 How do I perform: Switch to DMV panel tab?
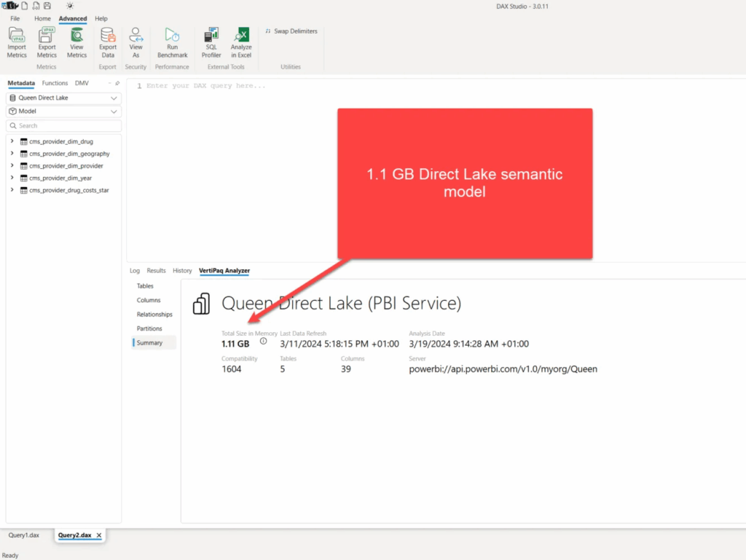[82, 83]
